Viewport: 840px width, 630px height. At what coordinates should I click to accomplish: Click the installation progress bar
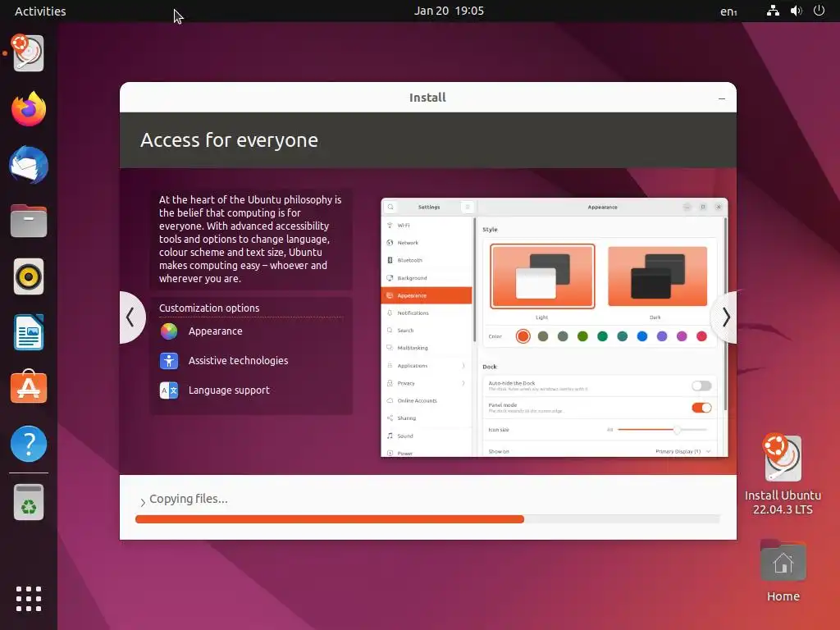[427, 519]
